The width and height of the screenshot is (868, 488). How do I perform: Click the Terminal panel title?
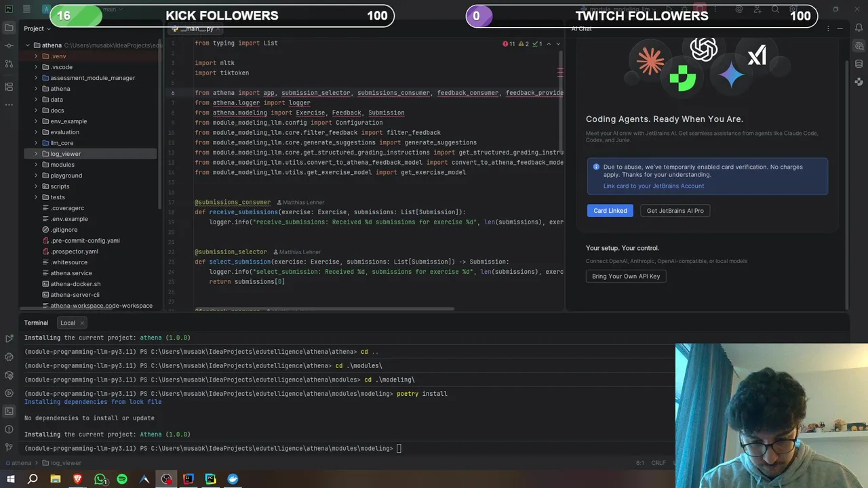point(36,323)
